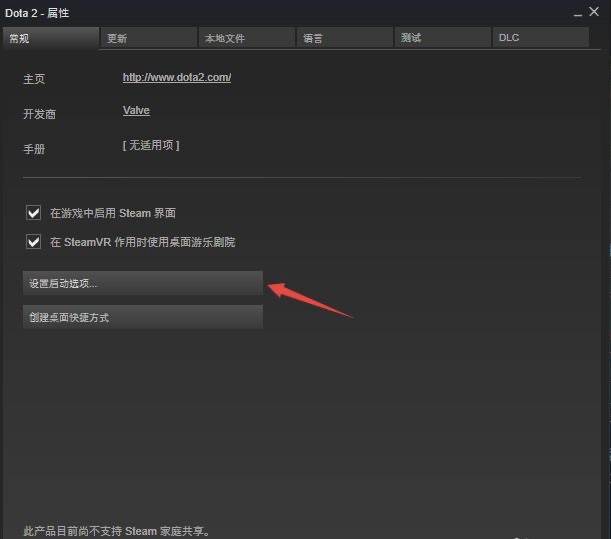Click the 手册 label
The height and width of the screenshot is (539, 611).
pyautogui.click(x=34, y=149)
